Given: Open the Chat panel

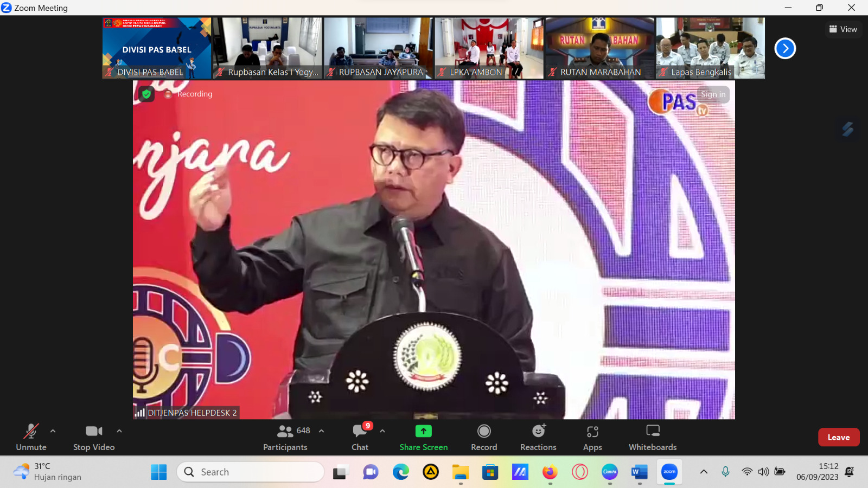Looking at the screenshot, I should pyautogui.click(x=360, y=437).
